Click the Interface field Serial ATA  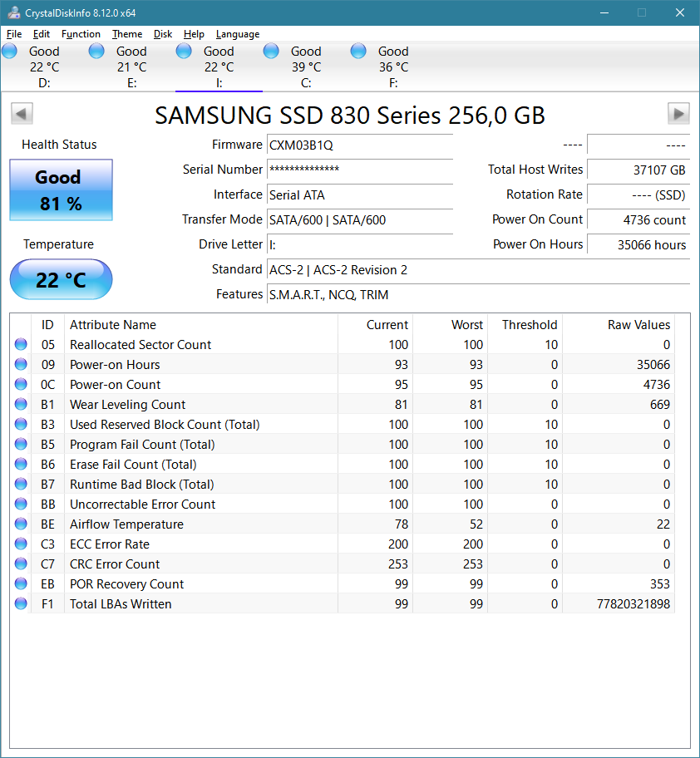(360, 194)
